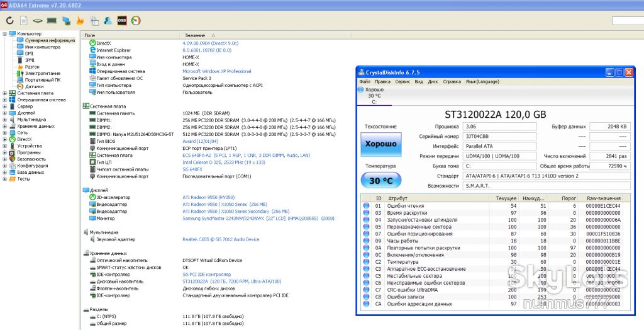Open the Файл menu in CrystalDiskInfo
This screenshot has width=644, height=330.
[364, 81]
